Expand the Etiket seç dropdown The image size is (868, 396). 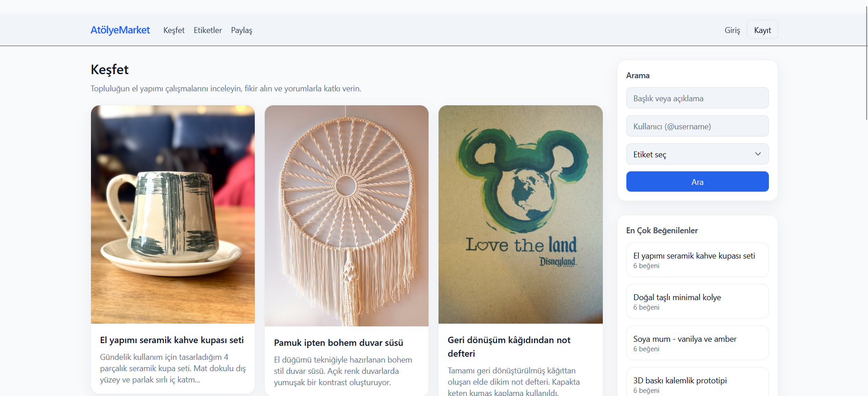pyautogui.click(x=688, y=154)
